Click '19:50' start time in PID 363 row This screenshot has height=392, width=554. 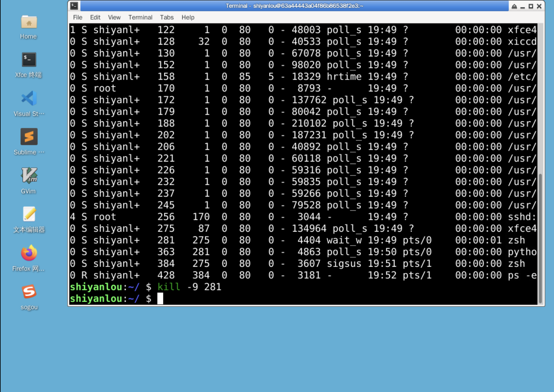pos(382,252)
